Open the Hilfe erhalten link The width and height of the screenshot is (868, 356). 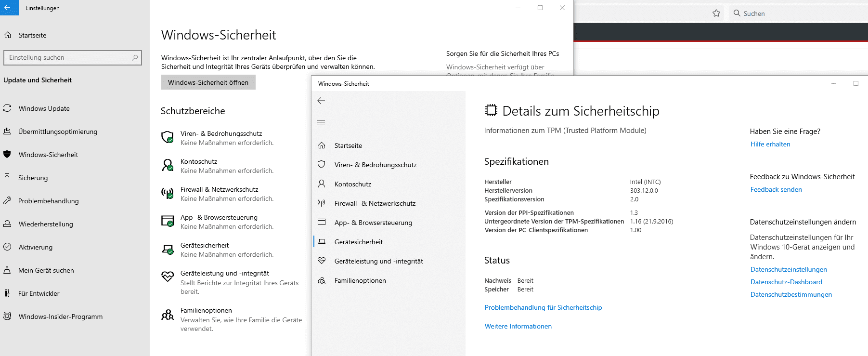pyautogui.click(x=770, y=144)
